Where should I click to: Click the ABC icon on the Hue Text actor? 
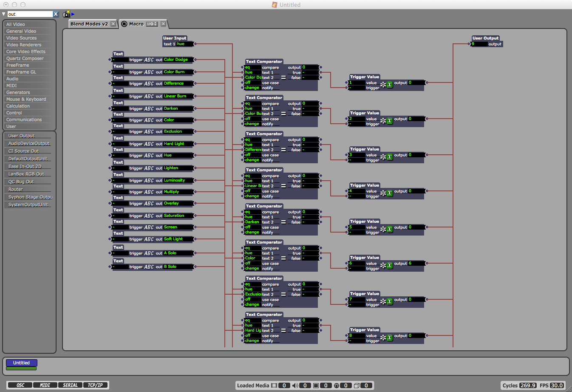coord(149,156)
